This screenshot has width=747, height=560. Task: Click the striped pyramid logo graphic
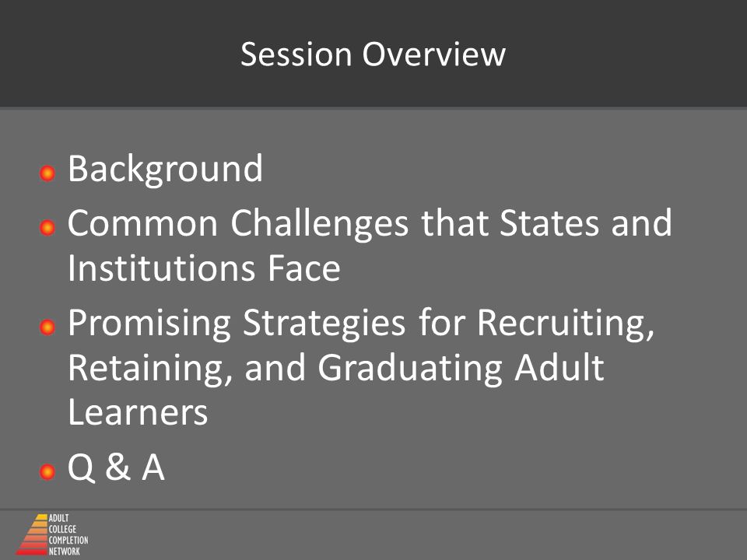(x=32, y=534)
